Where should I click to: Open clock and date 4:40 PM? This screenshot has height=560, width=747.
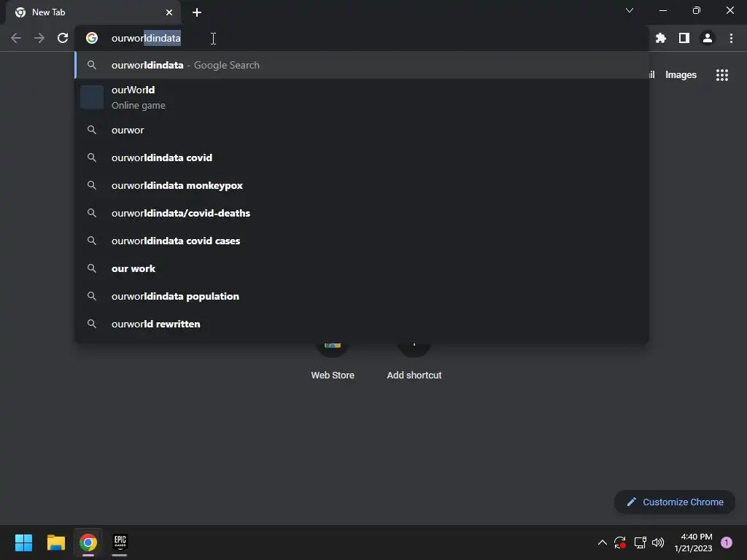(693, 542)
